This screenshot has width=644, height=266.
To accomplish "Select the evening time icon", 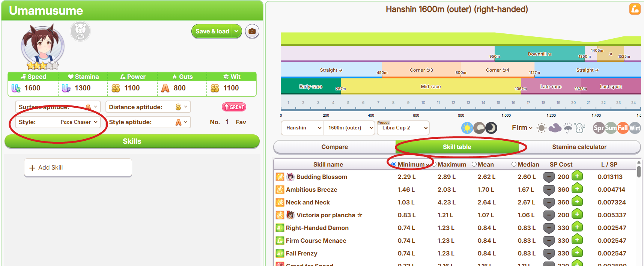I will click(479, 128).
